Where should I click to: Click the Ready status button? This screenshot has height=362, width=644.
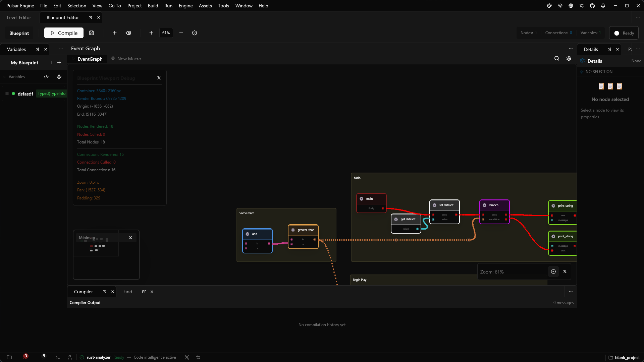tap(624, 33)
